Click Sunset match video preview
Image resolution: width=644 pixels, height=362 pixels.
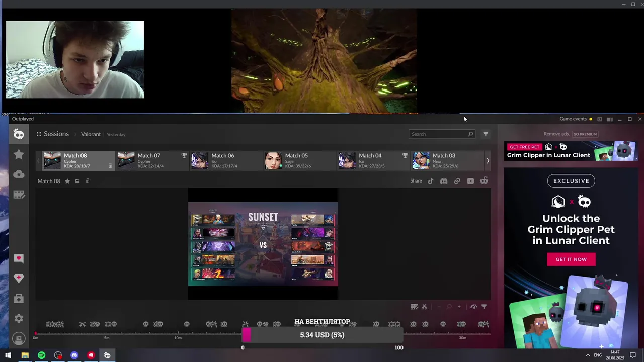(263, 244)
